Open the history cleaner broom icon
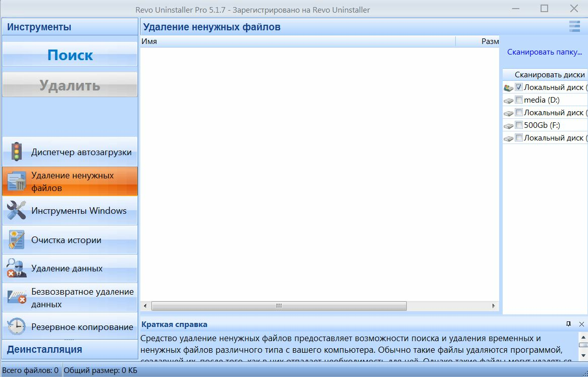This screenshot has height=377, width=588. [x=17, y=240]
